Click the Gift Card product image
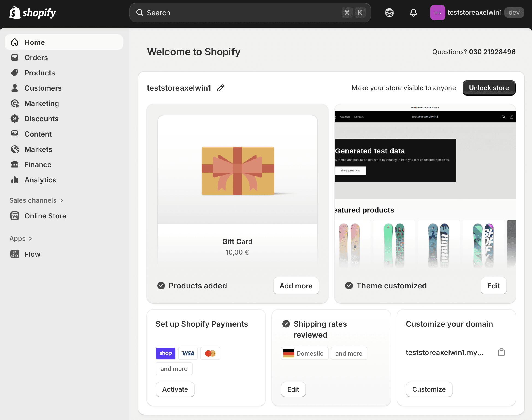Image resolution: width=532 pixels, height=420 pixels. [x=238, y=170]
